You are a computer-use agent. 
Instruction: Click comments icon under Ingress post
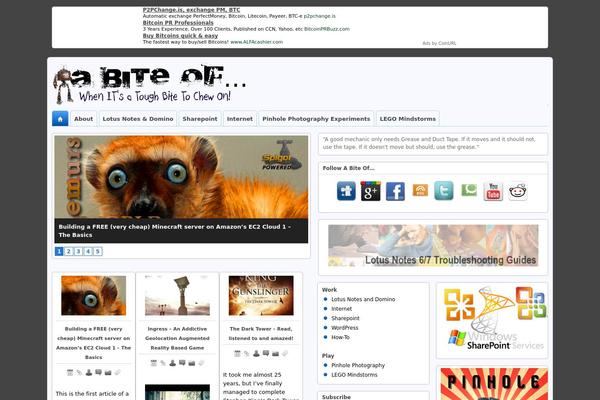182,363
